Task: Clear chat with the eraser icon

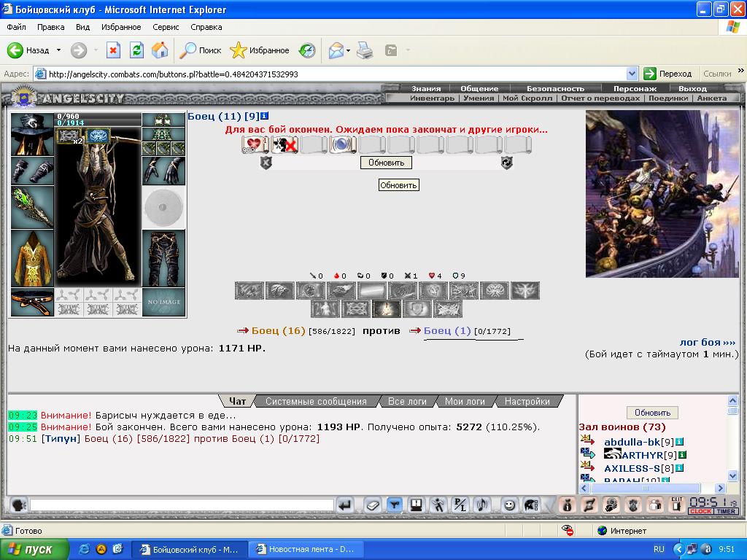Action: [373, 505]
